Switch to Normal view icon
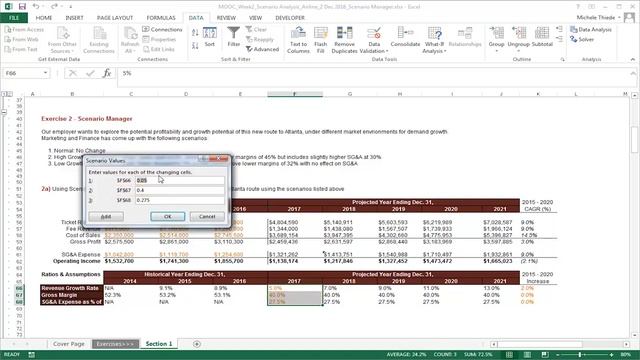640x360 pixels. point(509,354)
